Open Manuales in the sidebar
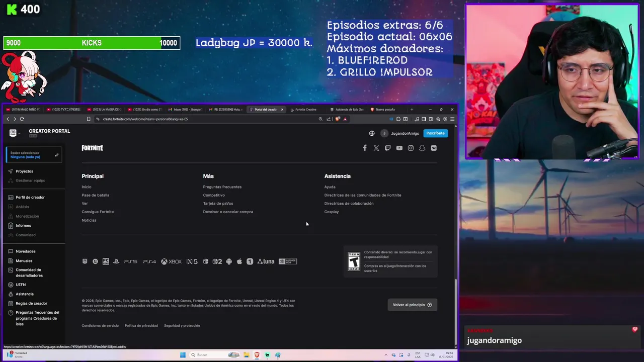The height and width of the screenshot is (362, 644). tap(24, 261)
